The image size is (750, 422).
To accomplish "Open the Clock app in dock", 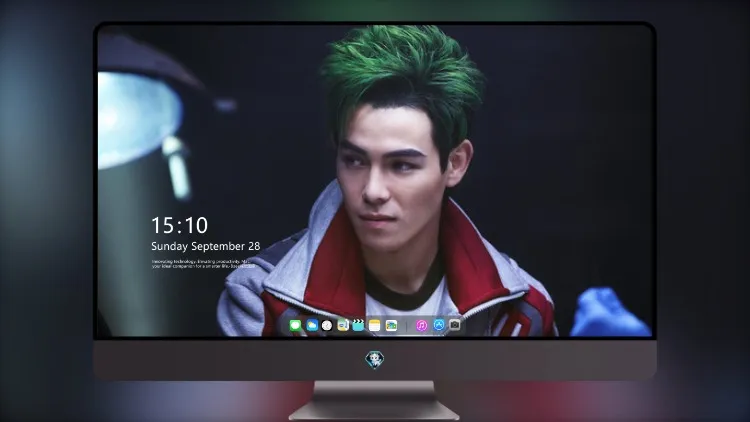I will (327, 325).
